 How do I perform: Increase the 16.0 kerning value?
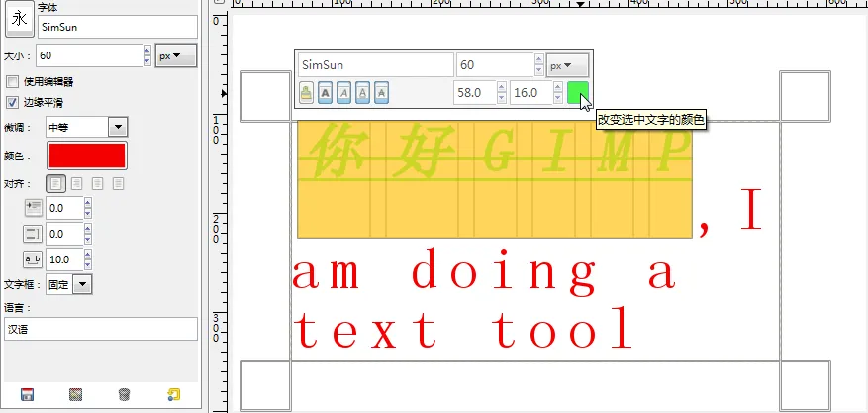[558, 87]
